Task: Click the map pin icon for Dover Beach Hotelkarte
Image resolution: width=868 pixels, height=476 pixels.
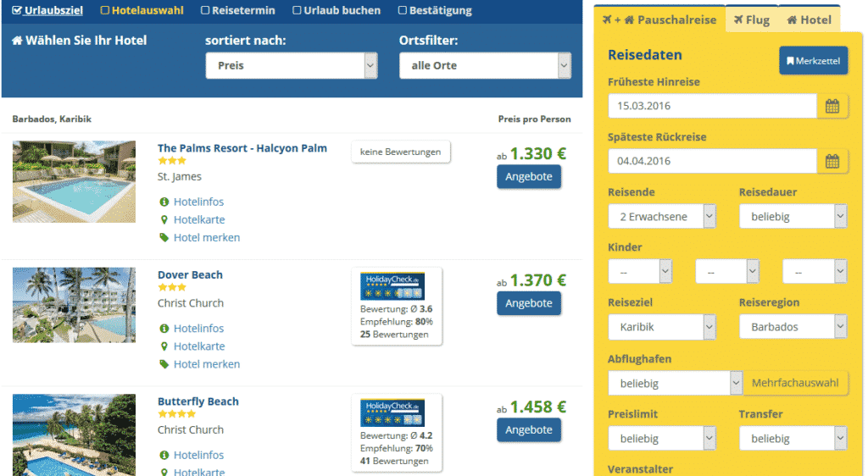Action: (x=164, y=346)
